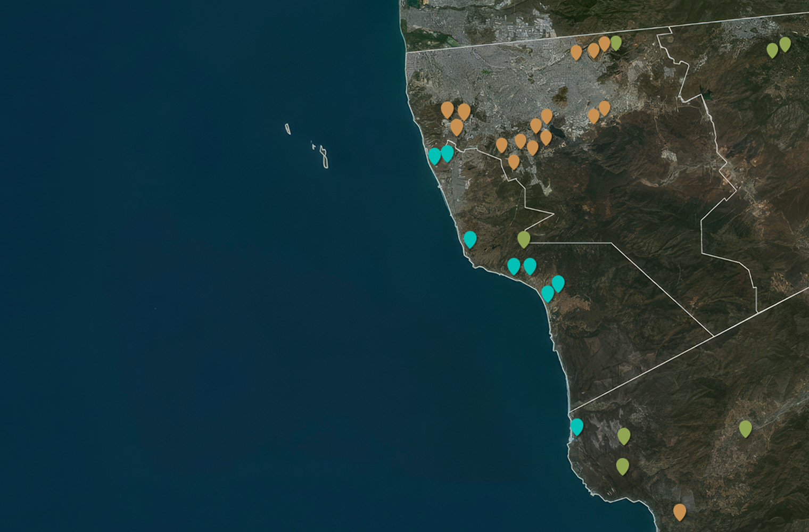Image resolution: width=809 pixels, height=532 pixels.
Task: Click the leftmost orange pin of the northern trio
Action: pos(576,52)
